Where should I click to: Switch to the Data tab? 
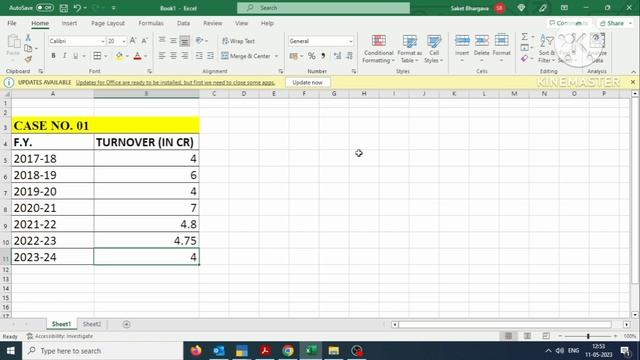click(183, 23)
